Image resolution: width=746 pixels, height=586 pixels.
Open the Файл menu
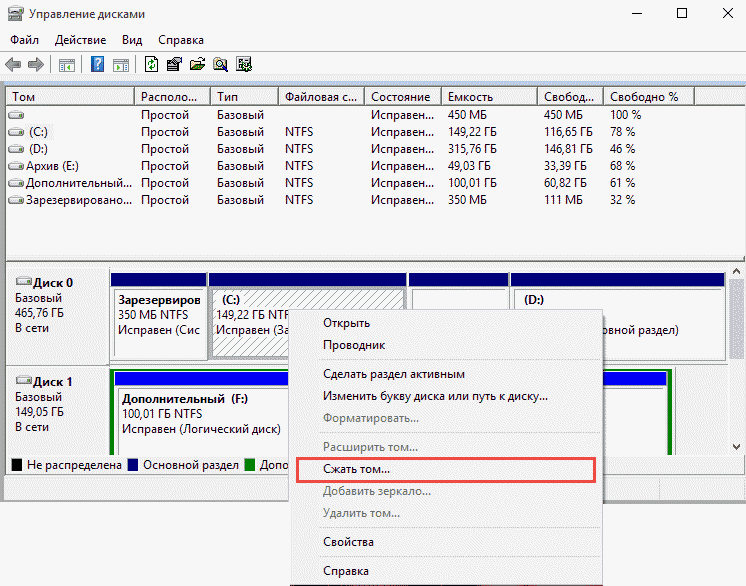25,40
